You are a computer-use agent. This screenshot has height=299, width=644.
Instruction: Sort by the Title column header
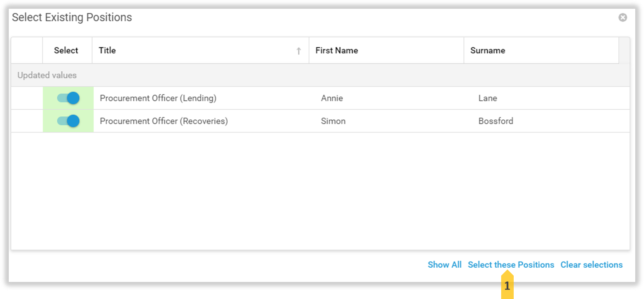pos(107,50)
